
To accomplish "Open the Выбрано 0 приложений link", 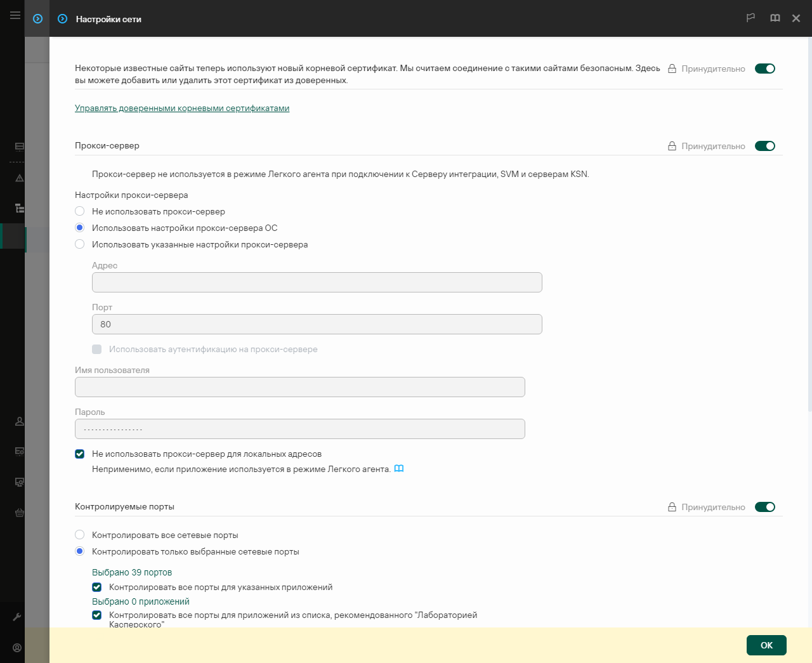I will click(141, 601).
